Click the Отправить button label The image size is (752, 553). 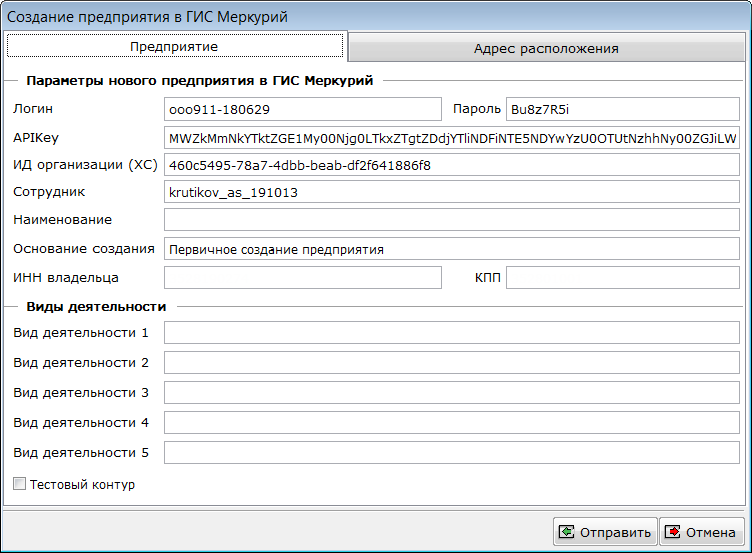coord(615,532)
